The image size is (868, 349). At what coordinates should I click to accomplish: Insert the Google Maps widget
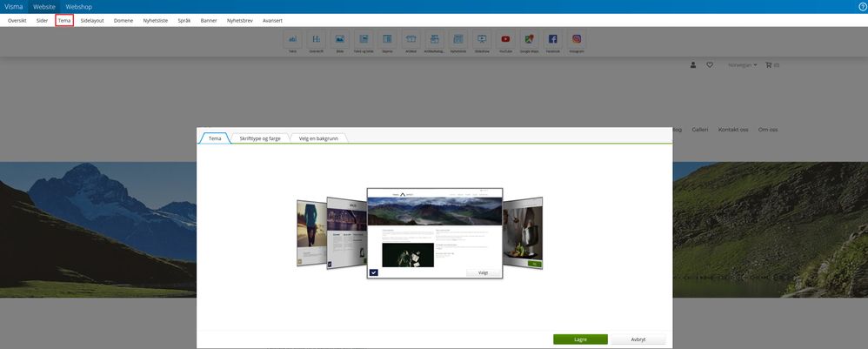pyautogui.click(x=529, y=39)
